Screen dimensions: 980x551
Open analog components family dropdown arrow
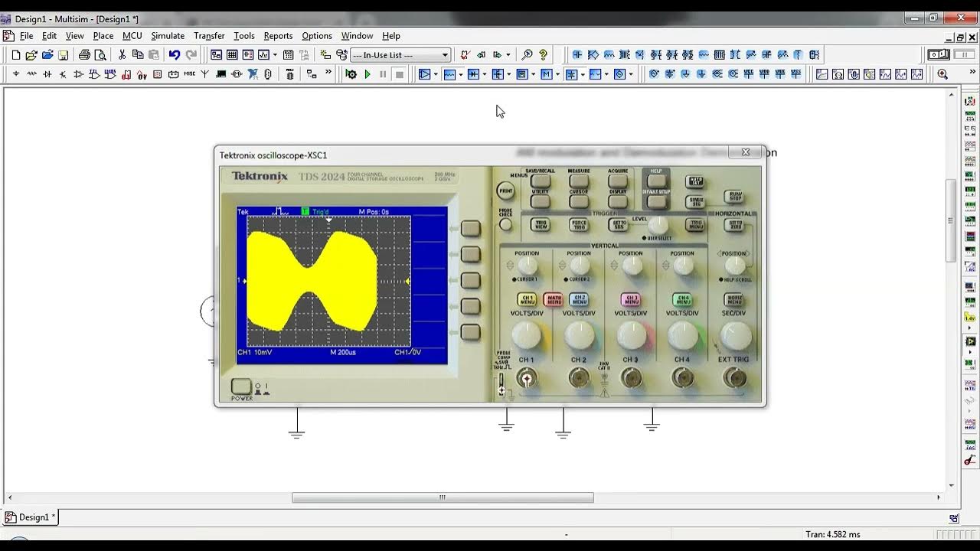[x=436, y=74]
